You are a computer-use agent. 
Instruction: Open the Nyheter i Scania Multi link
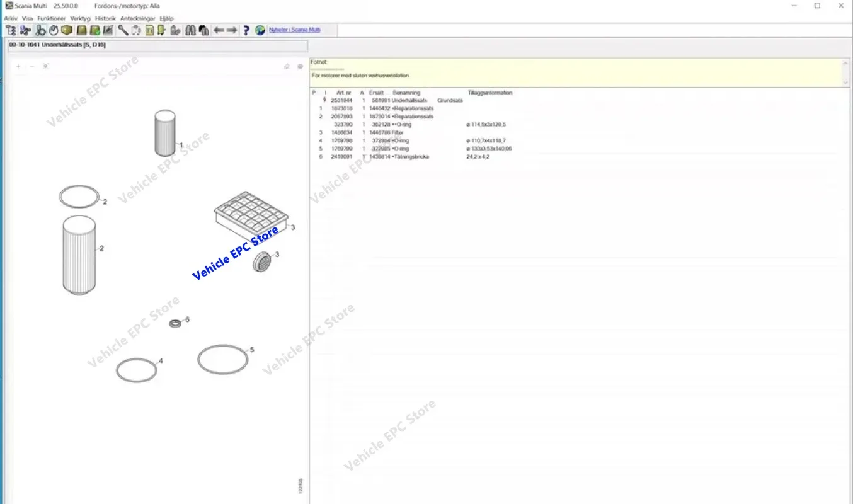295,30
